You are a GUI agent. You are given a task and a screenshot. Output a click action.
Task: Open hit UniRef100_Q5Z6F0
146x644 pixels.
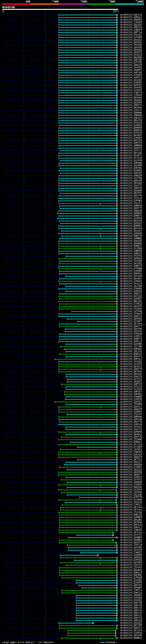(131, 382)
